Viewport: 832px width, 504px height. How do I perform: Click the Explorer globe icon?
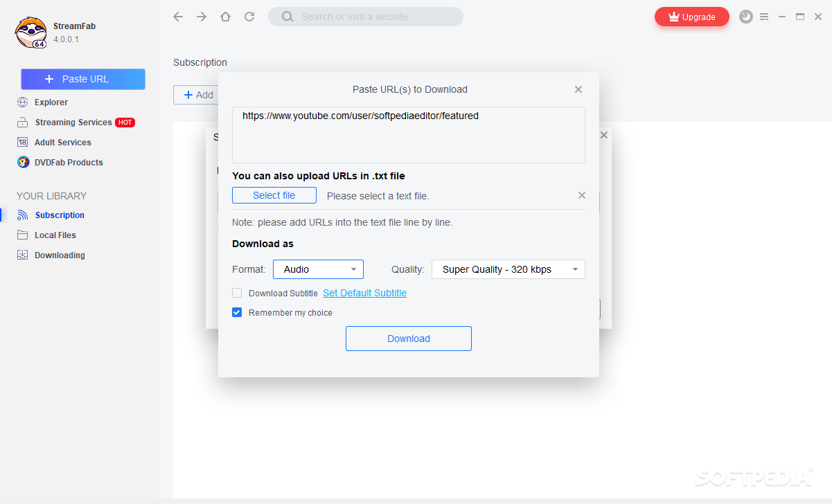click(23, 102)
